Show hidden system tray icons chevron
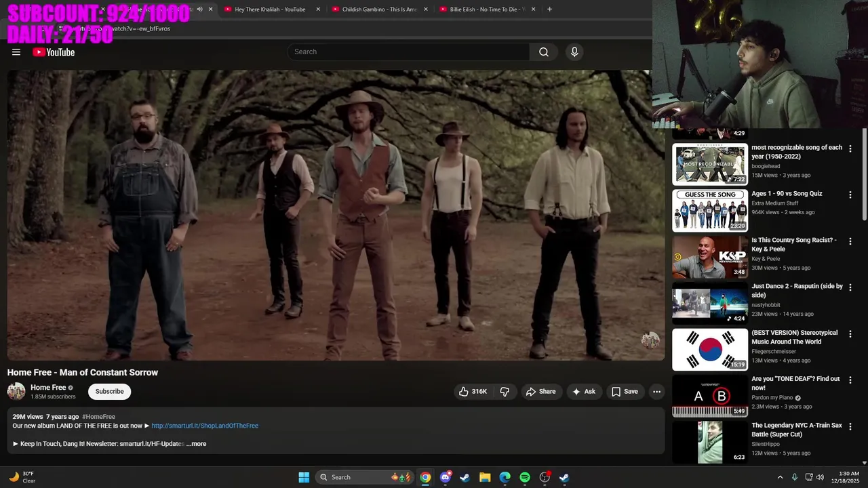The height and width of the screenshot is (488, 868). click(x=780, y=477)
